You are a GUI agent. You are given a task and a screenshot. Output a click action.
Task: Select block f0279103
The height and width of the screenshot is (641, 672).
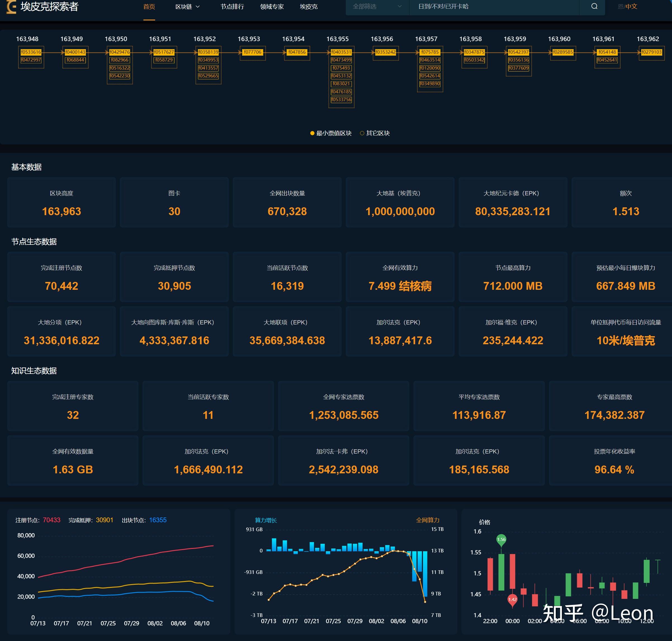(x=652, y=52)
